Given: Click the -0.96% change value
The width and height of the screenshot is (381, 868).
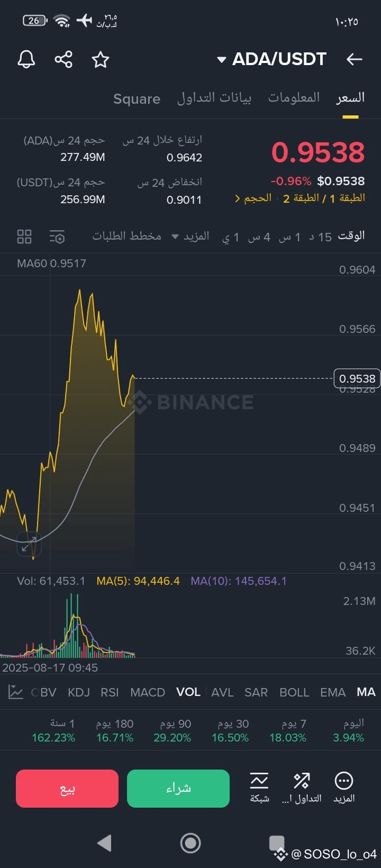Looking at the screenshot, I should pos(291,181).
